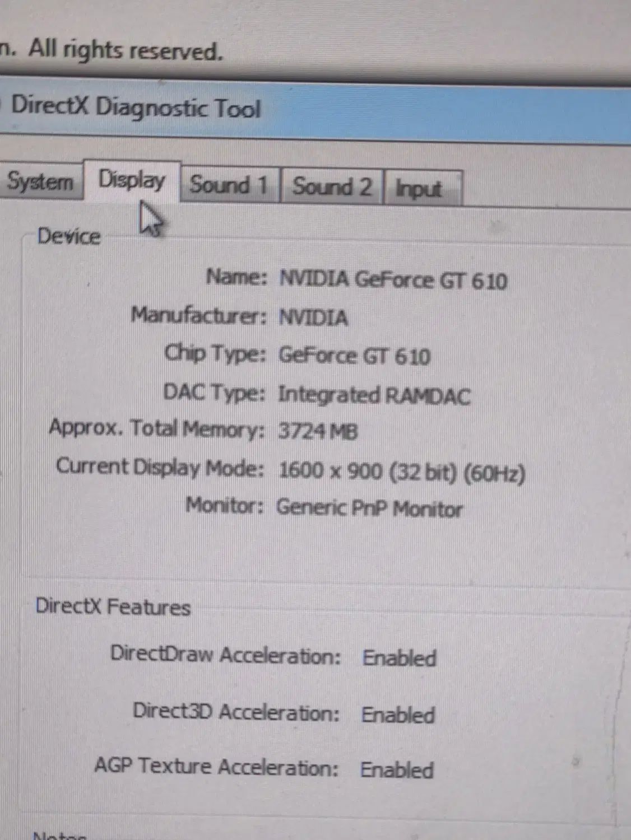The width and height of the screenshot is (631, 840).
Task: Click the Chip Type value GeForce GT 610
Action: [x=355, y=356]
